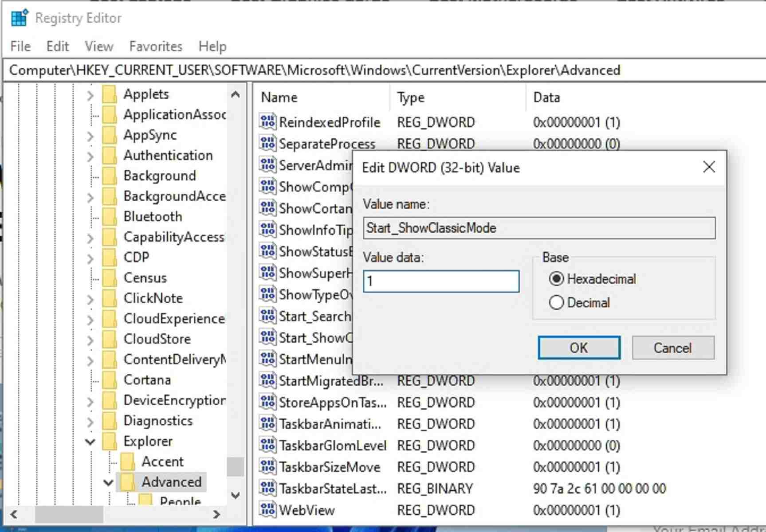Expand the Cortana registry key
The height and width of the screenshot is (532, 766).
coord(90,379)
